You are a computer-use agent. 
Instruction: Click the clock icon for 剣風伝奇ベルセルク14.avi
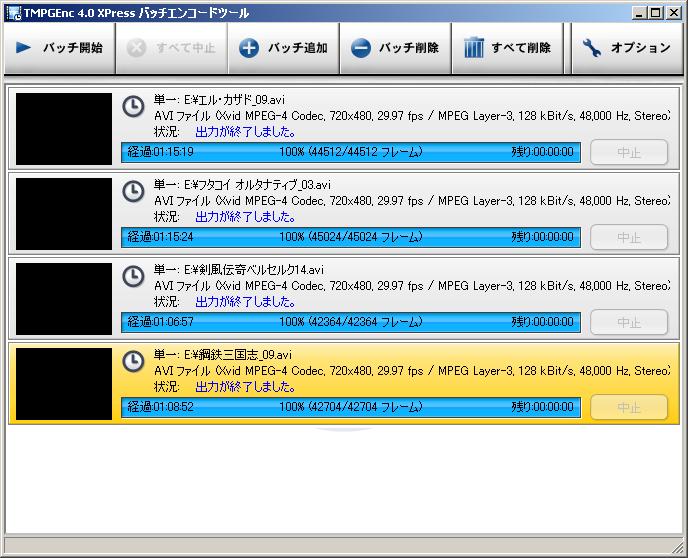(x=133, y=277)
